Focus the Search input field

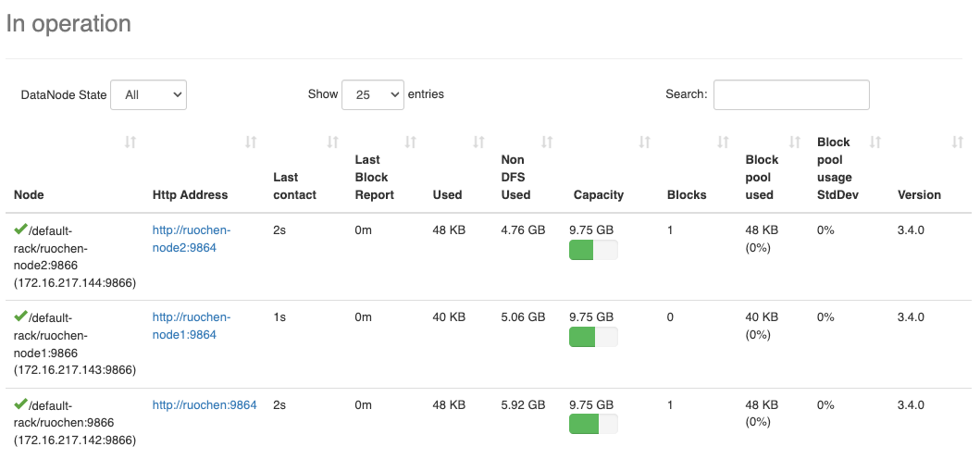[x=791, y=94]
